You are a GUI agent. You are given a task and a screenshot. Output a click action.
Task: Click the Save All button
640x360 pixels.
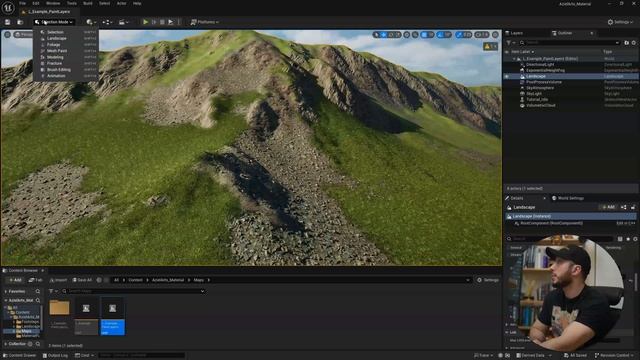(x=82, y=280)
